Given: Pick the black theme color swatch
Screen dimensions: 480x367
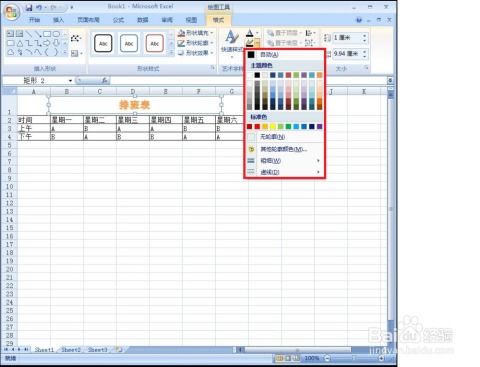Looking at the screenshot, I should (x=257, y=75).
